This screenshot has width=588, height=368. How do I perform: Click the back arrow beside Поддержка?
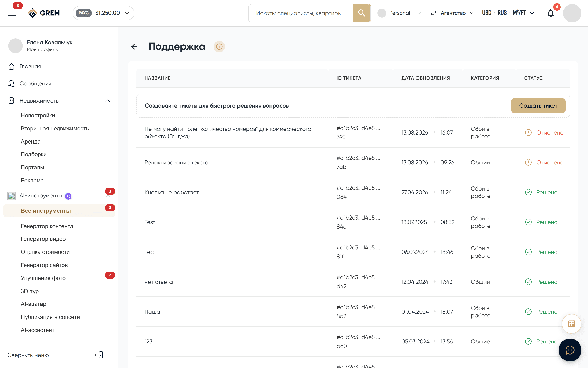click(x=134, y=46)
